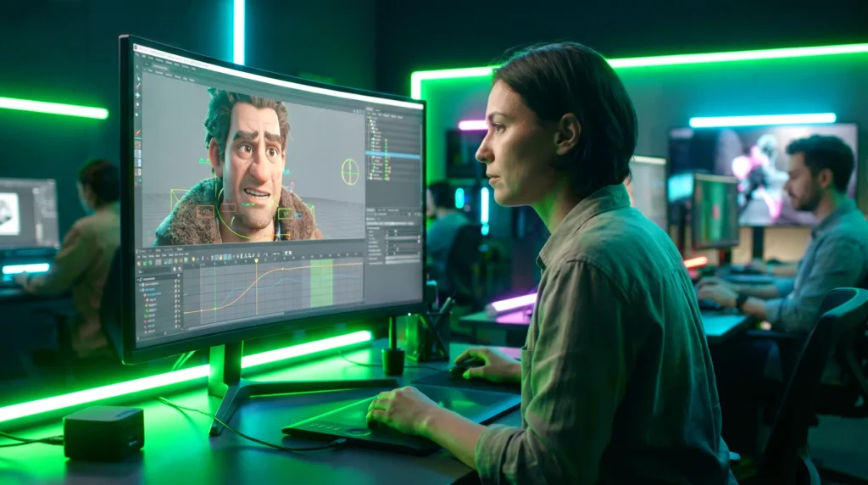Toggle visibility on the first channel list row
This screenshot has width=868, height=485.
176,281
